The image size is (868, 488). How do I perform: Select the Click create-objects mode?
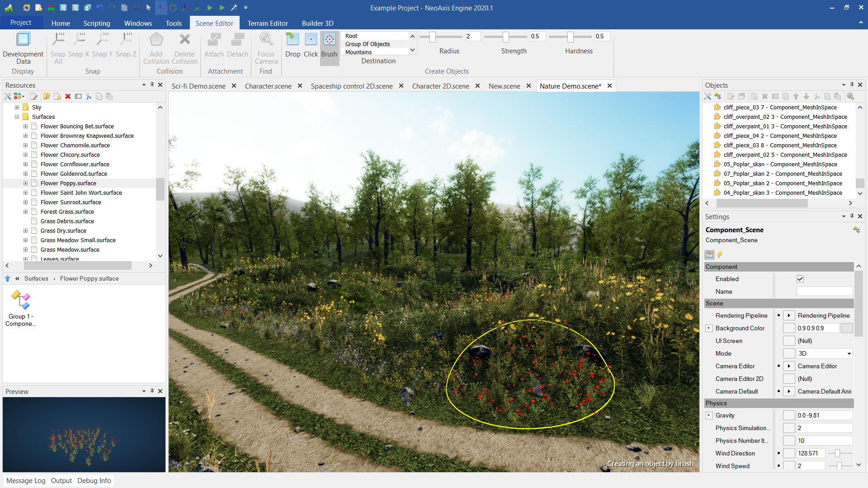tap(311, 45)
